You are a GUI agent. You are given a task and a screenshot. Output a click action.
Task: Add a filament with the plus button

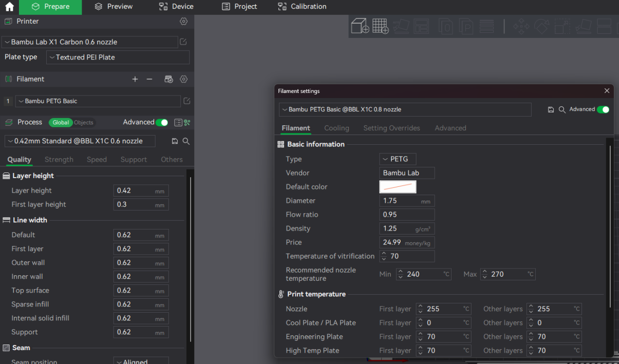135,79
